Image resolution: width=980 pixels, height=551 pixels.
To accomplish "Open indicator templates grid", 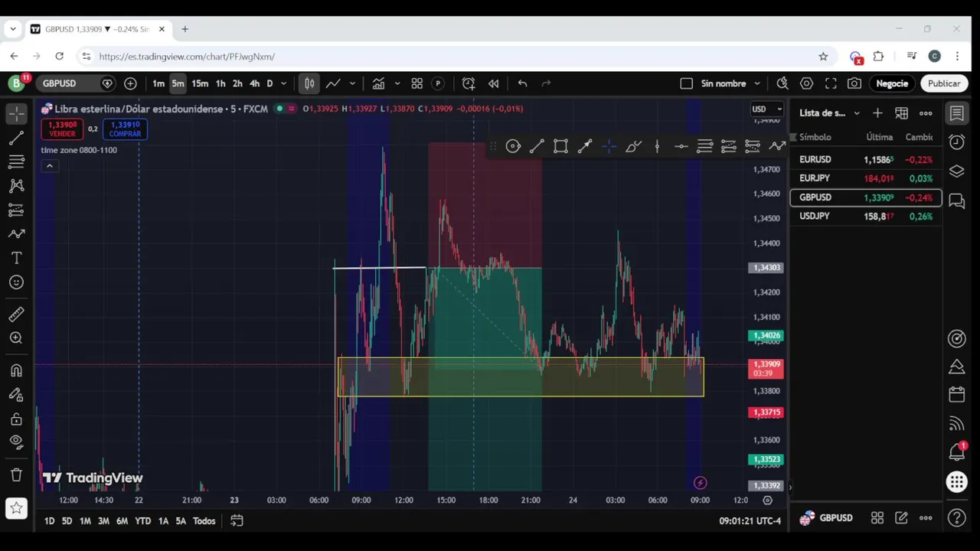I will 417,83.
